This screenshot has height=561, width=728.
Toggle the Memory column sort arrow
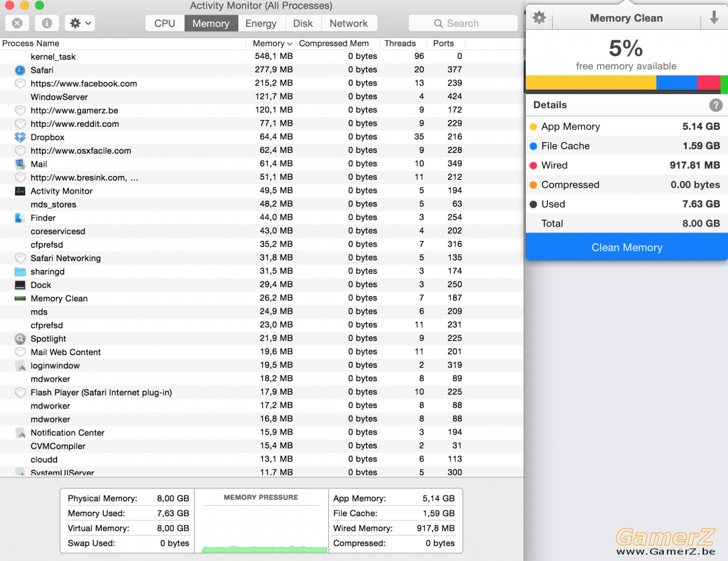click(x=289, y=44)
